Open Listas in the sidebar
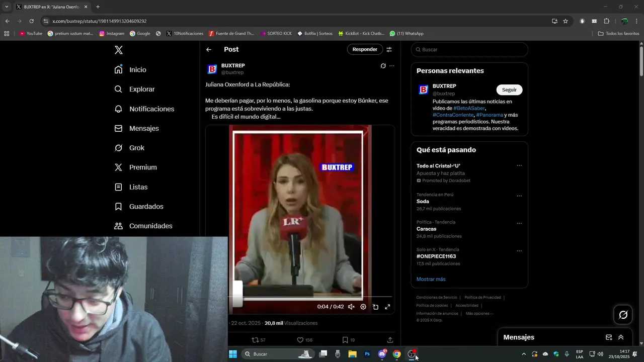Viewport: 644px width, 362px height. pos(131,187)
